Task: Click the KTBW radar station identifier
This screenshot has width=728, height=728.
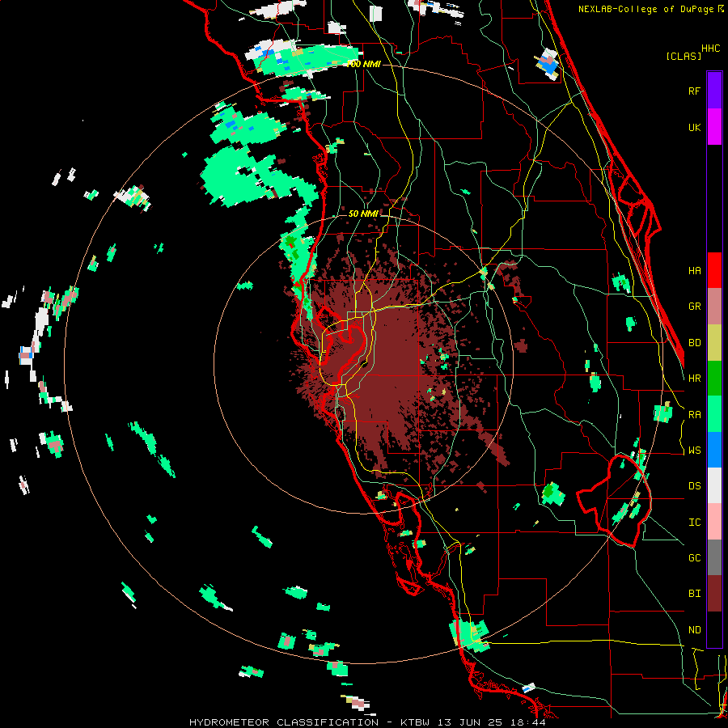Action: 415,722
